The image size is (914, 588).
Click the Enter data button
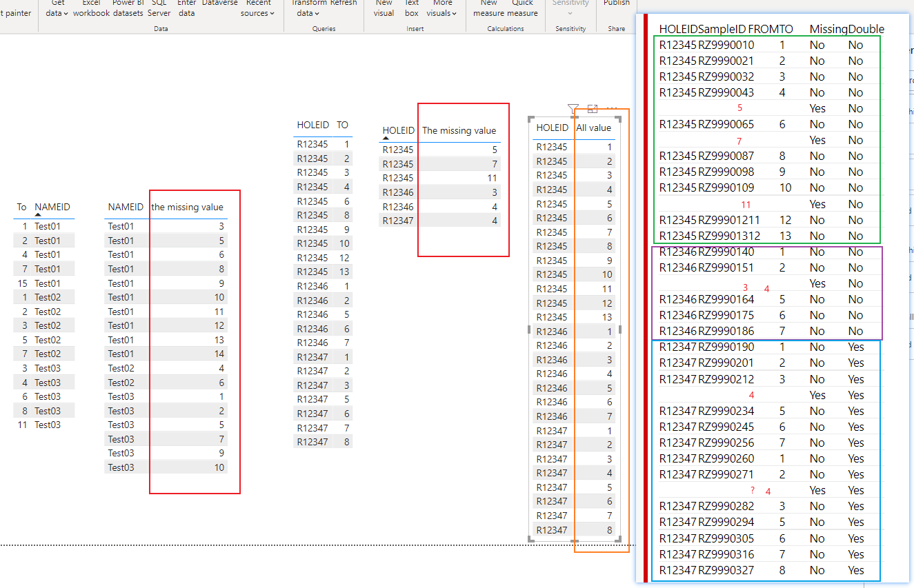click(x=186, y=8)
